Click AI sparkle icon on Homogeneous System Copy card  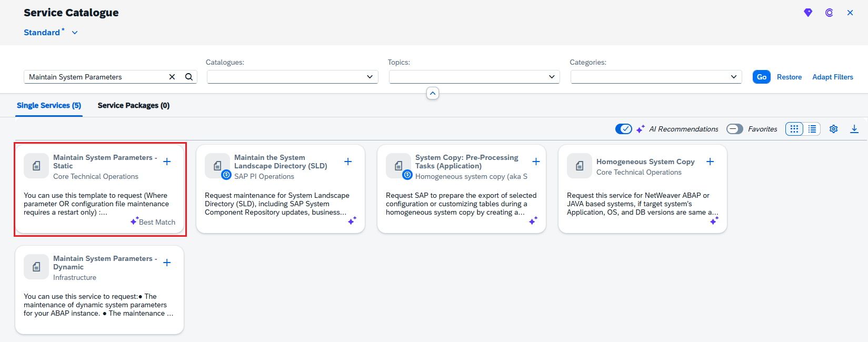pyautogui.click(x=714, y=221)
